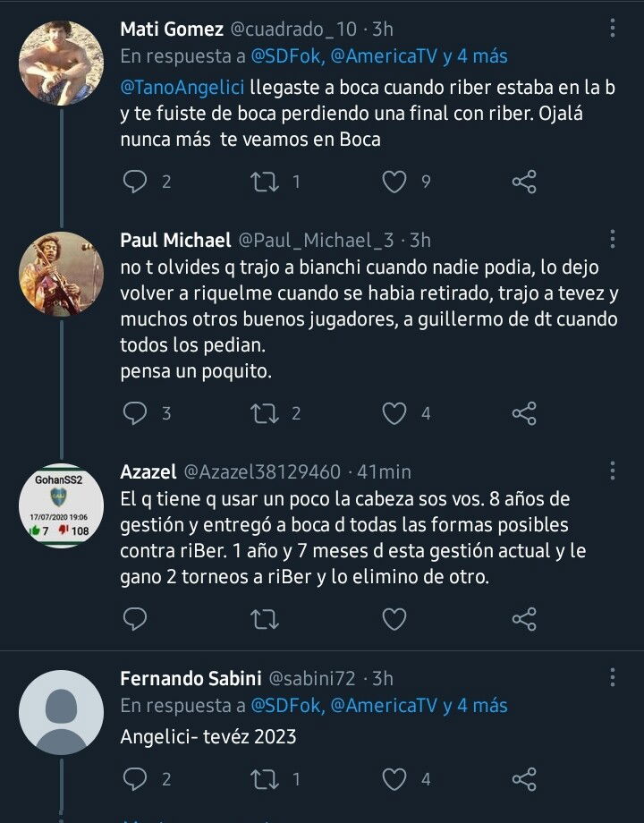644x823 pixels.
Task: Share Mati Gomez's tweet
Action: (x=524, y=182)
